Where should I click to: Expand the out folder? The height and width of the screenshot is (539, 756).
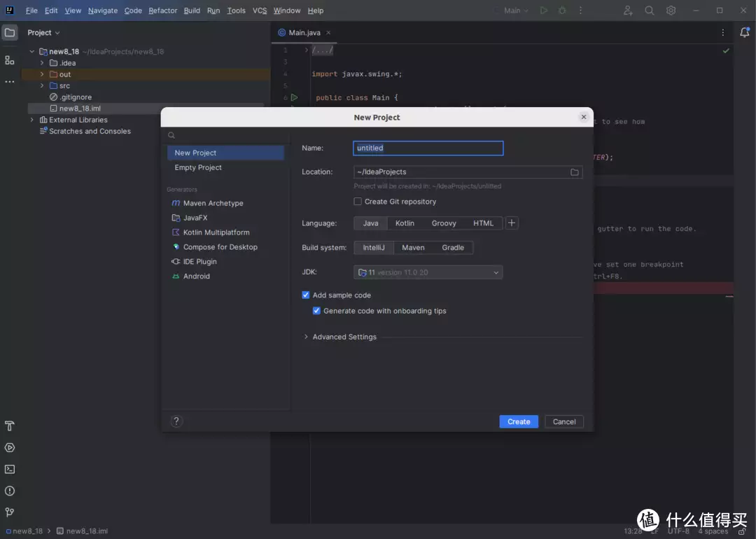click(42, 74)
